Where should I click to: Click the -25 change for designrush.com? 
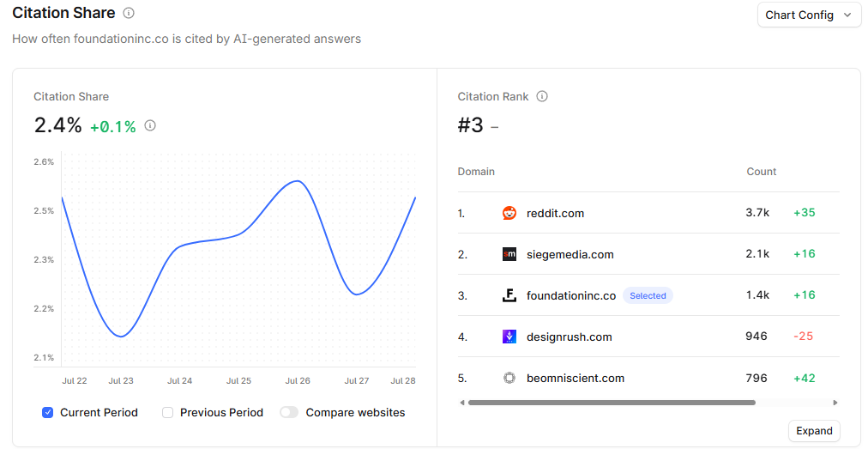coord(803,336)
